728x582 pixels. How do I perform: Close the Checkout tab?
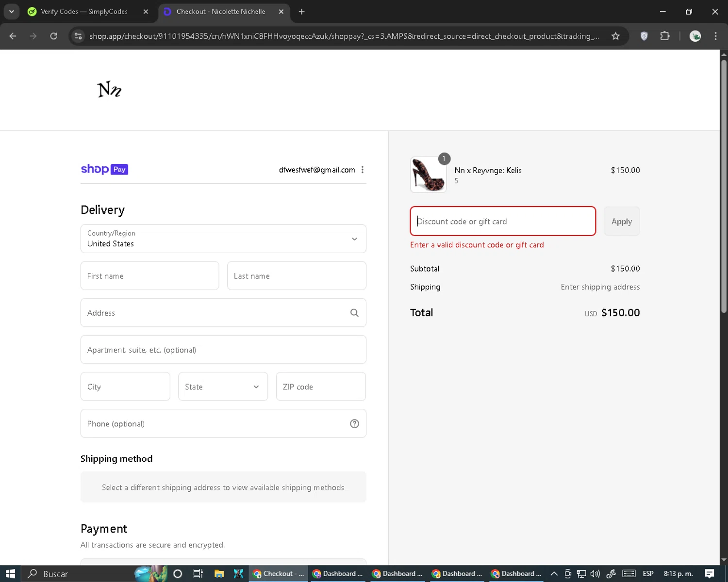coord(281,12)
